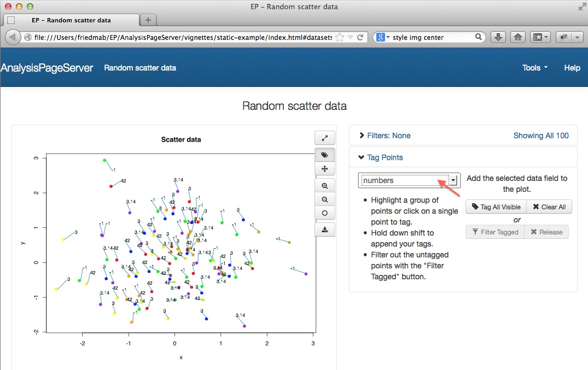Screen dimensions: 588x370
Task: Click the Filter Tagged button
Action: tap(494, 232)
